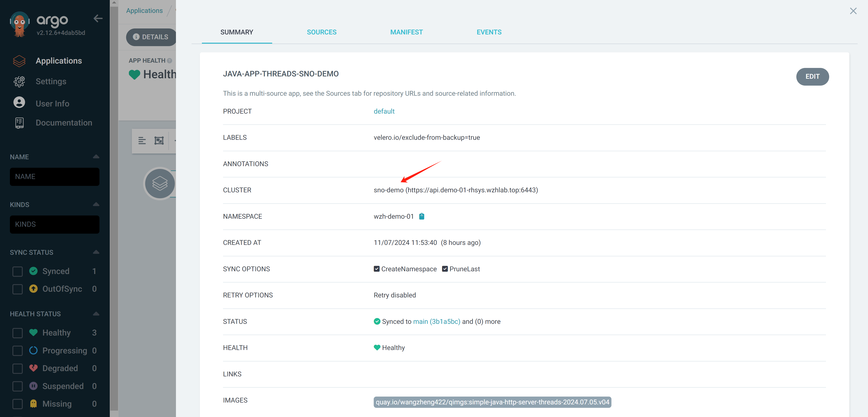Check the OutOfSync filter checkbox
Screen dimensions: 868x417
[17, 289]
